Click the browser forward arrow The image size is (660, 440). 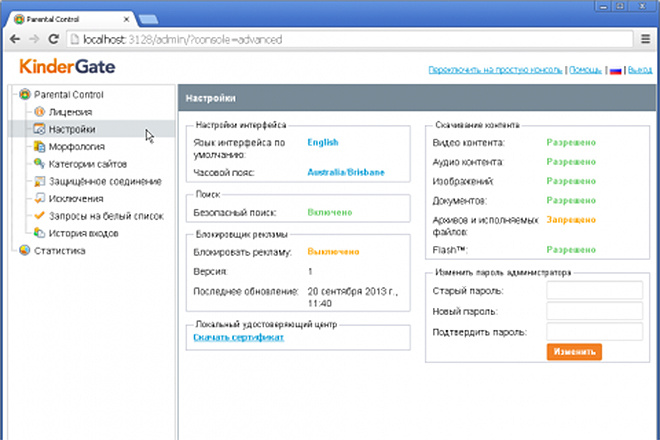(x=34, y=39)
